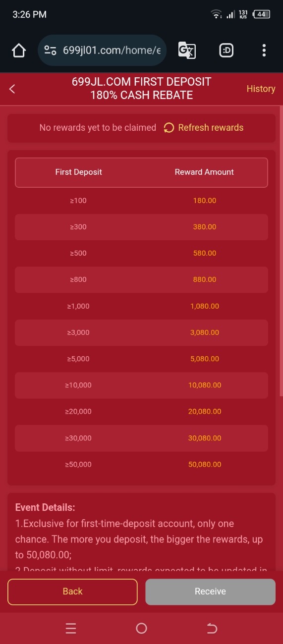Click the First Deposit column header
Screen dimensions: 283x644
[78, 172]
